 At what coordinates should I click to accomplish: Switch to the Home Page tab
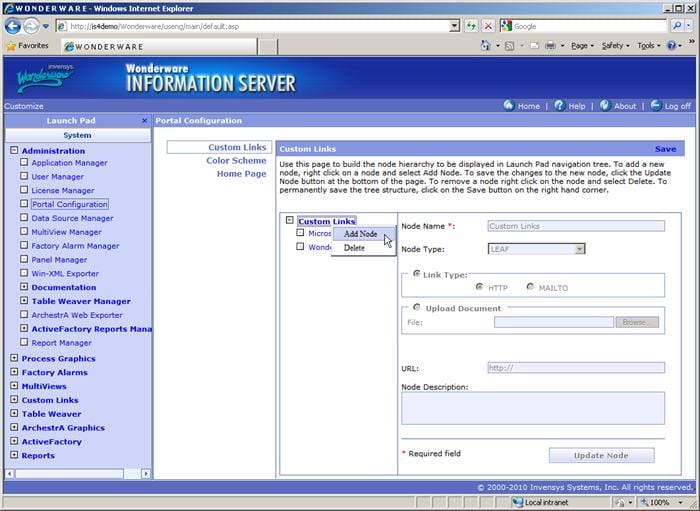coord(242,174)
